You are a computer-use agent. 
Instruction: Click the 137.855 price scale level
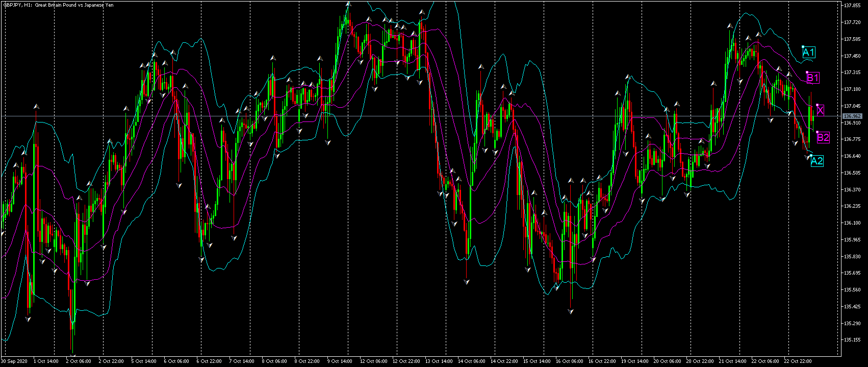pos(853,6)
